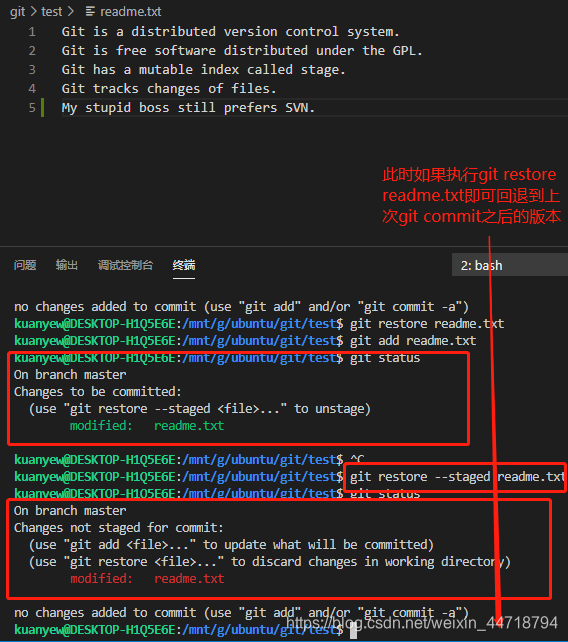Image resolution: width=568 pixels, height=642 pixels.
Task: Open the 调试控制台 panel tab
Action: [125, 265]
